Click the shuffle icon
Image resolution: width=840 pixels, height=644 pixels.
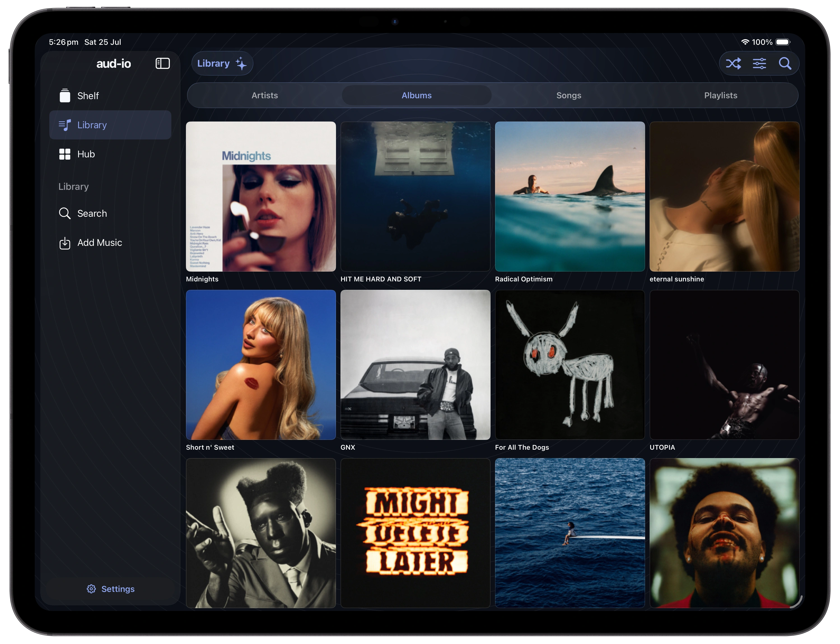pos(733,63)
